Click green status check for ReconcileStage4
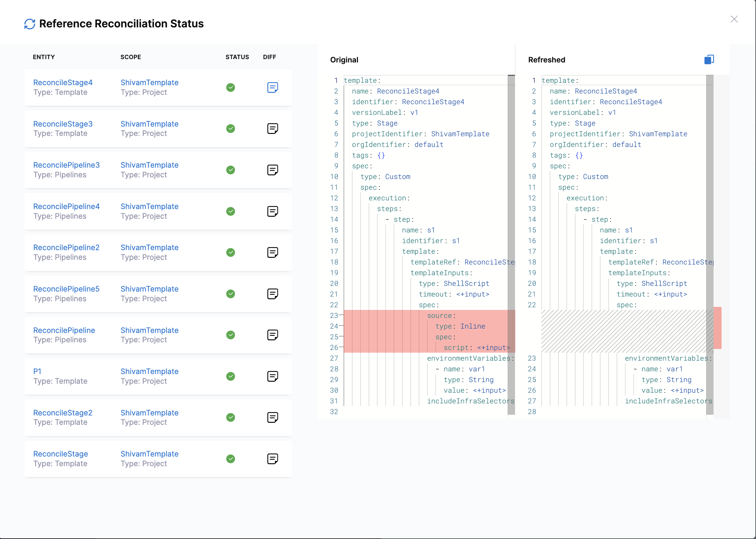The height and width of the screenshot is (539, 756). pos(231,87)
